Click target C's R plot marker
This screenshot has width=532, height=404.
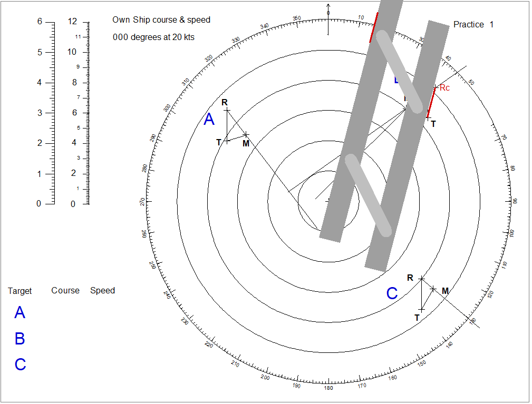click(x=422, y=278)
